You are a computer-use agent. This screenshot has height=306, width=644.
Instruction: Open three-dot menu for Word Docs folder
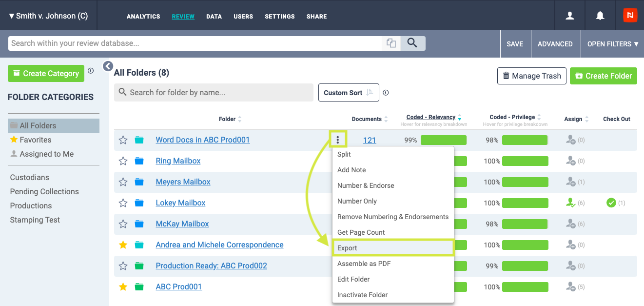pos(338,140)
